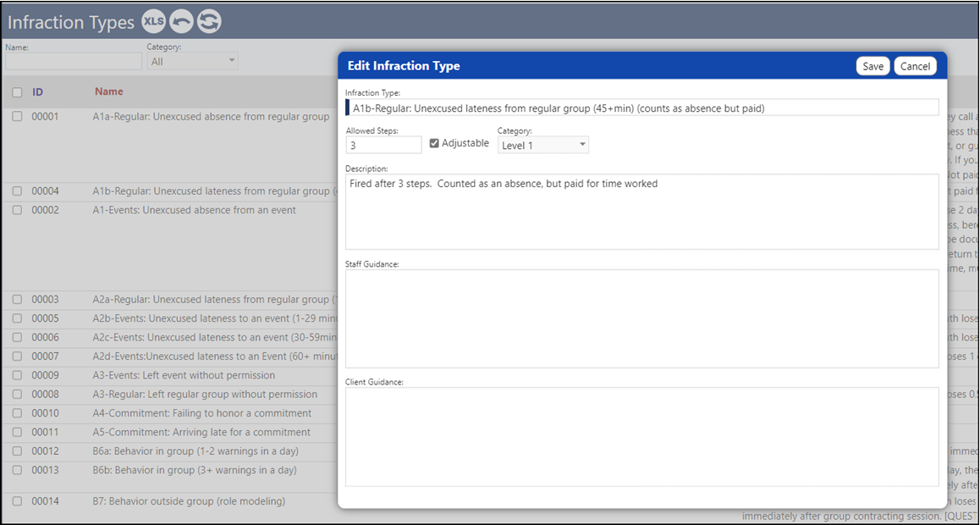Check the box for row 00001
This screenshot has height=525, width=980.
18,116
